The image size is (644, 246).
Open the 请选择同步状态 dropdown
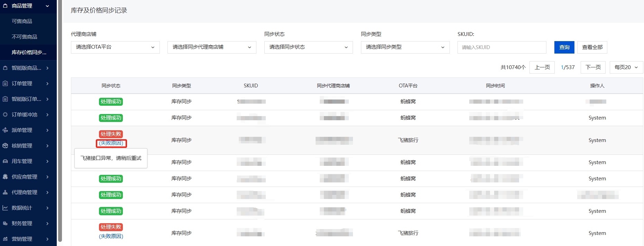[x=308, y=47]
